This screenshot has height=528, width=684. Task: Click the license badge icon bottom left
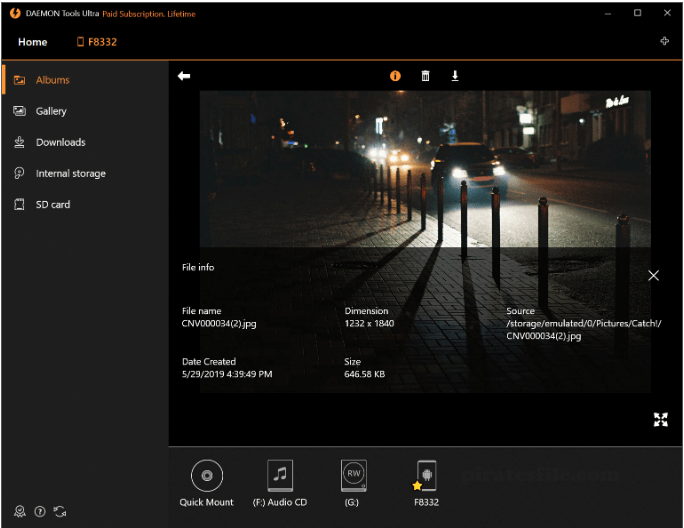(20, 511)
